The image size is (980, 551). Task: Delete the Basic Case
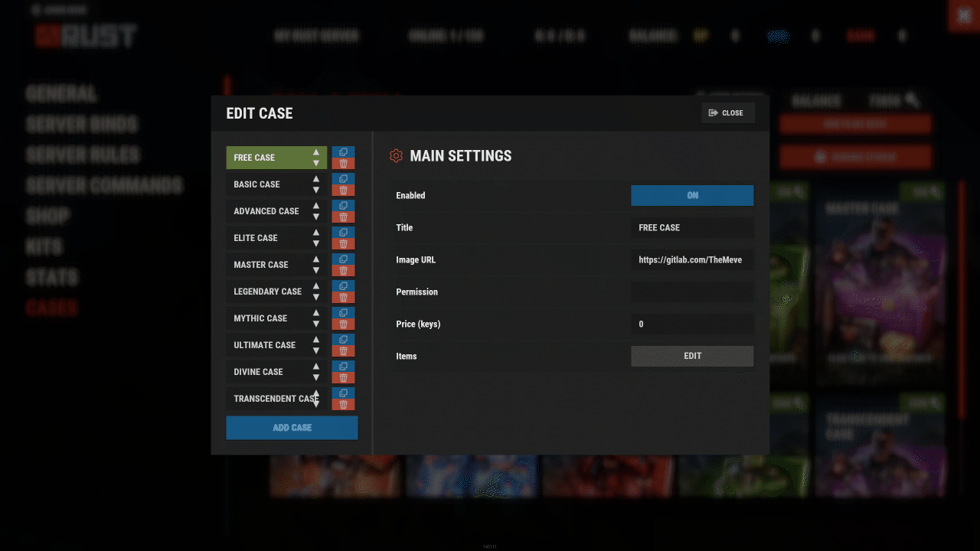[343, 191]
